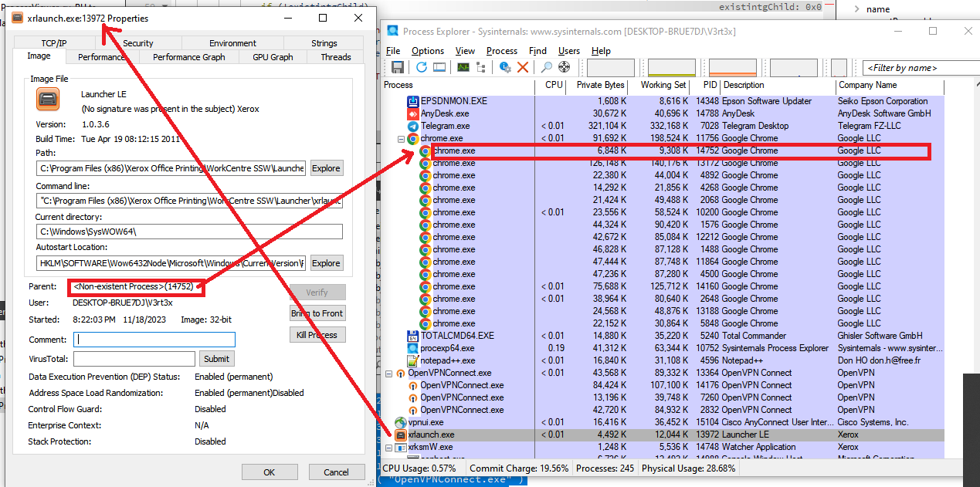This screenshot has height=487, width=980.
Task: Click the process properties gear icon
Action: [504, 67]
